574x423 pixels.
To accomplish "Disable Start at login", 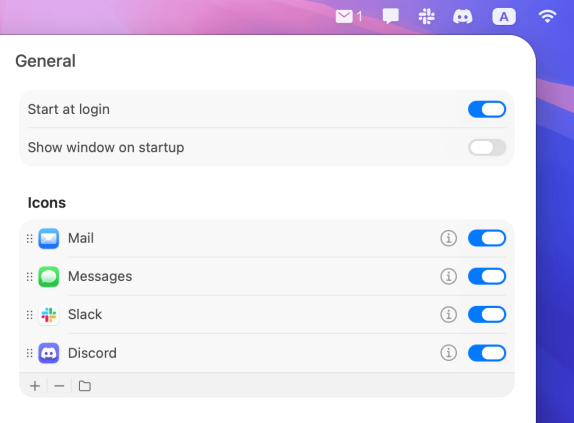I will [x=487, y=109].
